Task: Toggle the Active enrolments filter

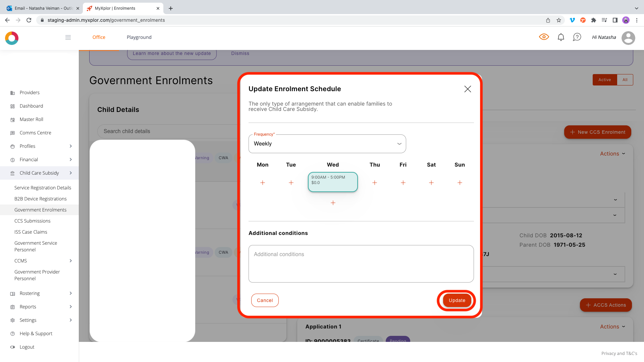Action: click(x=605, y=80)
